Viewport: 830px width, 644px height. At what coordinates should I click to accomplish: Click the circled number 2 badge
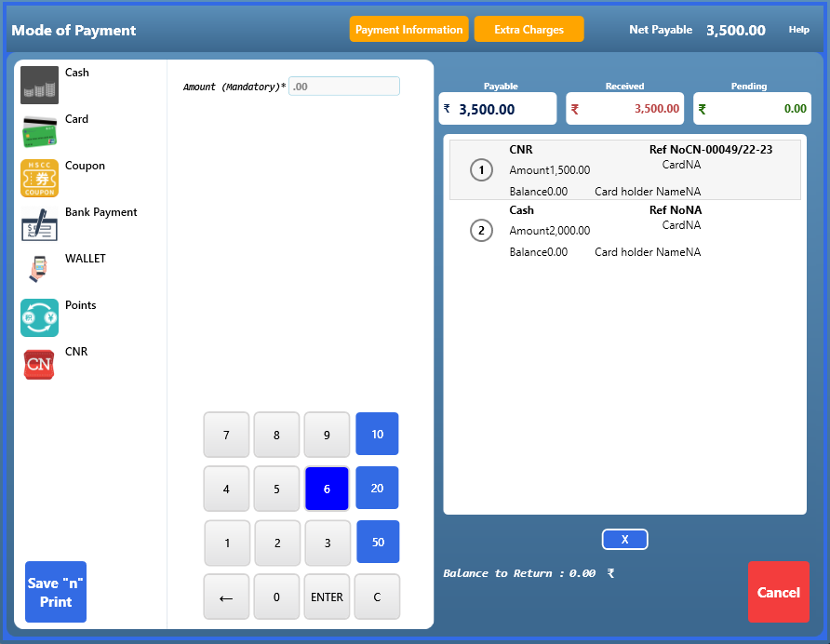tap(481, 231)
